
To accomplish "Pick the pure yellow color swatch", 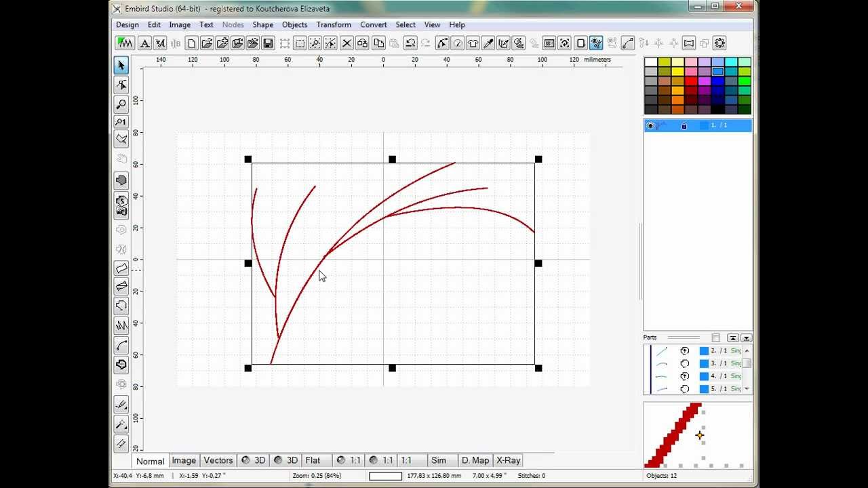I will (x=677, y=72).
